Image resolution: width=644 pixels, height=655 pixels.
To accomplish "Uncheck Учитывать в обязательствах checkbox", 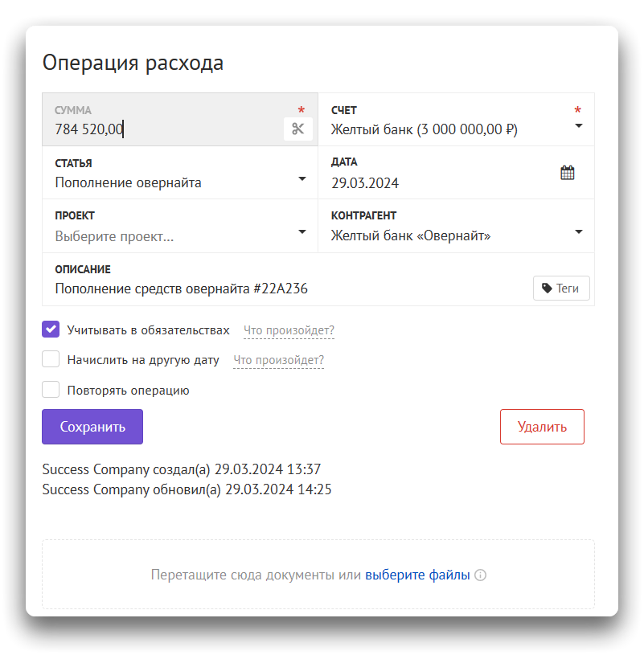I will point(51,330).
